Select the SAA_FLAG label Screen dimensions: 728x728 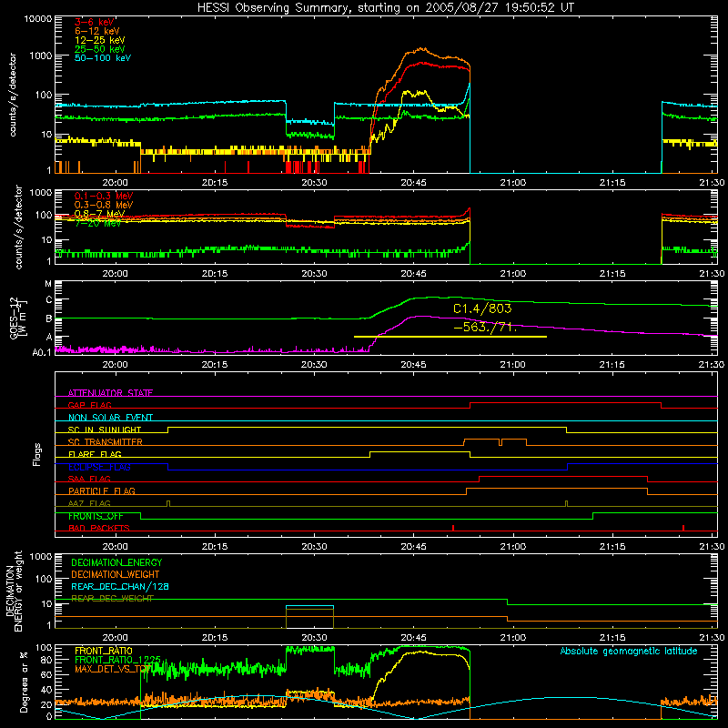[x=89, y=479]
